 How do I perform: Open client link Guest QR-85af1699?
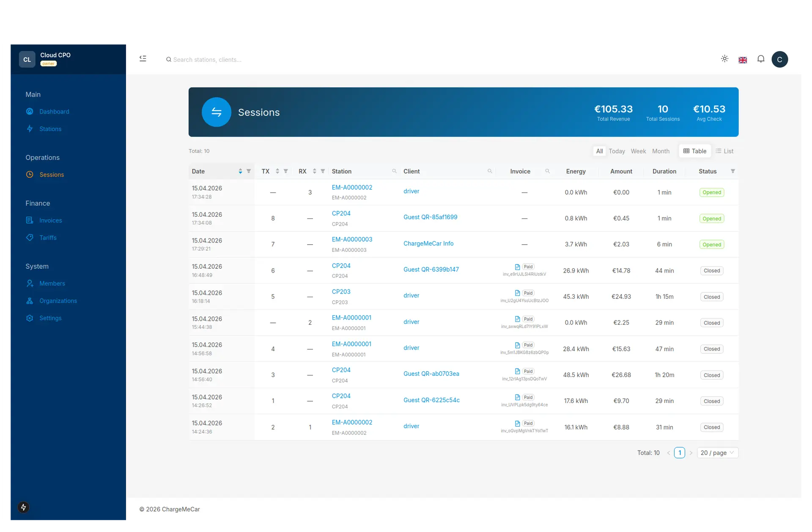pyautogui.click(x=430, y=217)
